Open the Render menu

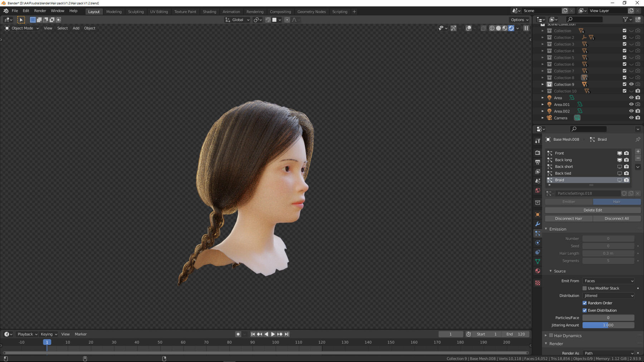[40, 10]
